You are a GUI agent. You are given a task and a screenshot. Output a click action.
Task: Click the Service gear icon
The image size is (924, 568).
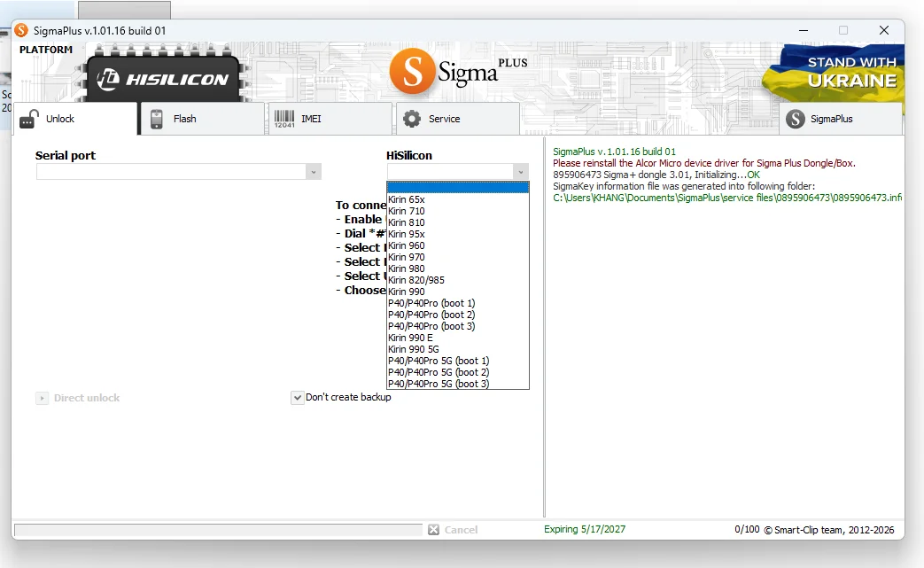pyautogui.click(x=412, y=119)
